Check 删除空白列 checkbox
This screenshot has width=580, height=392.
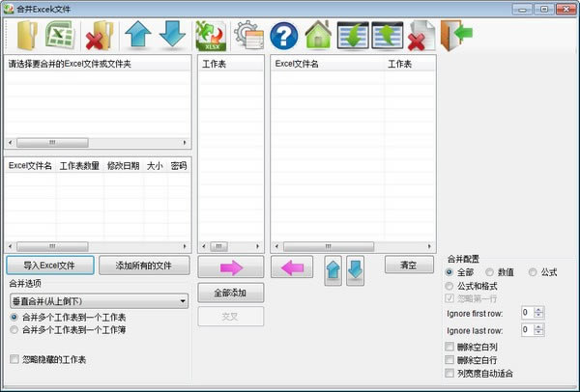point(449,347)
